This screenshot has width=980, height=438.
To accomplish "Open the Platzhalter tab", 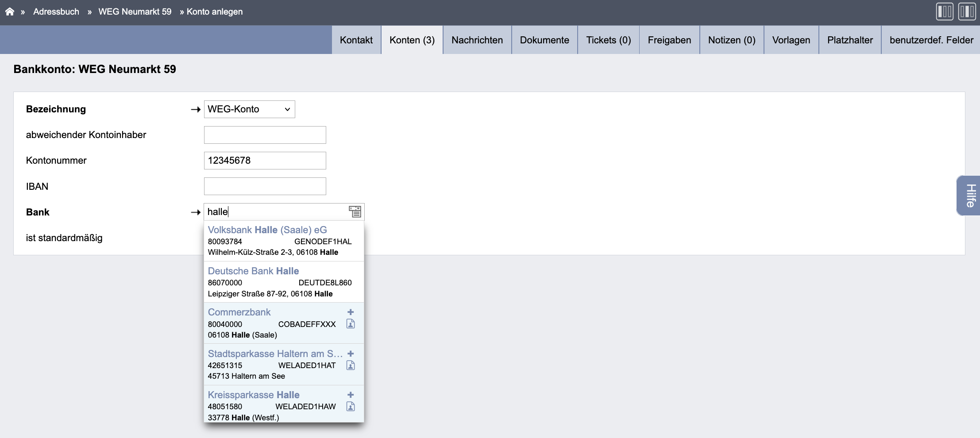I will point(850,40).
